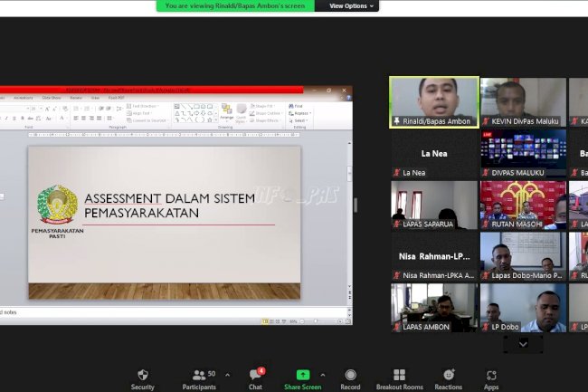Select Rinaldi/Bapas Ambon video thumbnail
The width and height of the screenshot is (588, 392).
[x=434, y=101]
